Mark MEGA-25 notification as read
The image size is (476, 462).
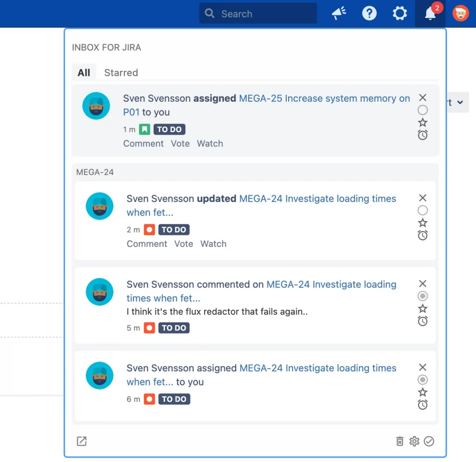(x=422, y=110)
